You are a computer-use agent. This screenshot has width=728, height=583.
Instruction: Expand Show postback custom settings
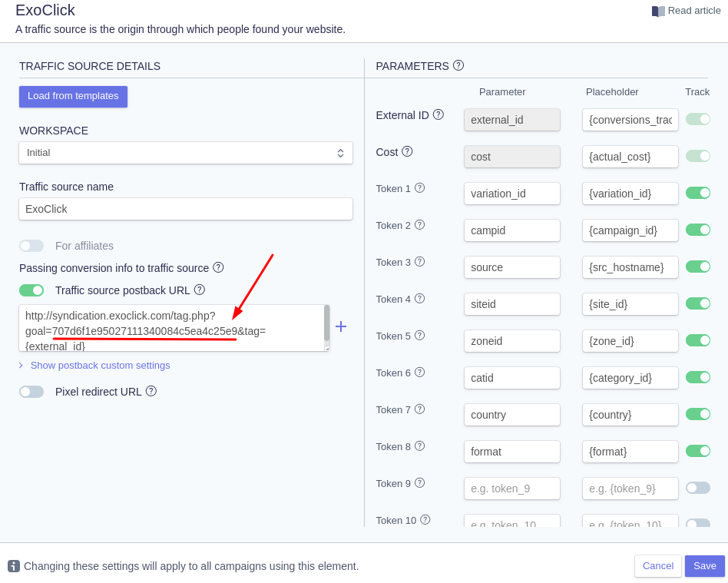100,366
